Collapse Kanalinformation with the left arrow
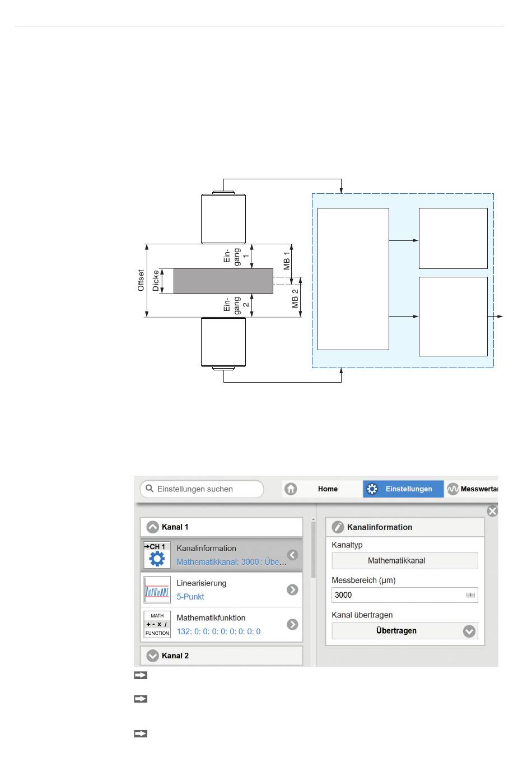This screenshot has width=532, height=762. tap(292, 555)
